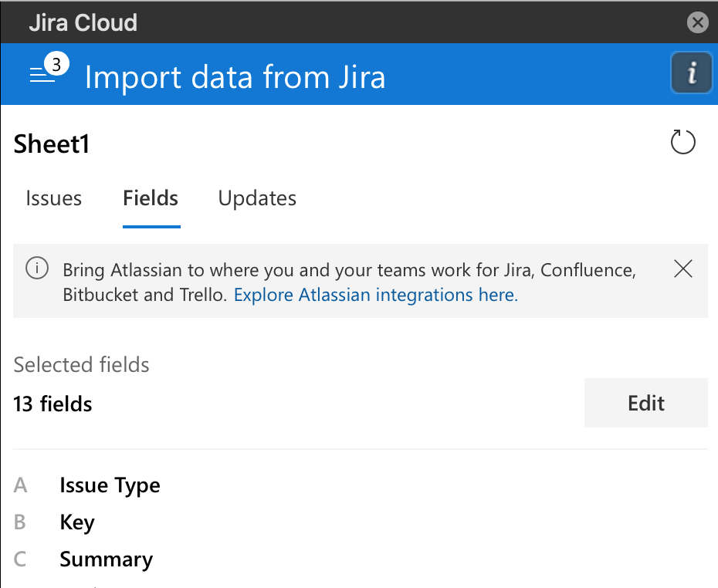Open the Updates tab
The width and height of the screenshot is (718, 588).
257,198
